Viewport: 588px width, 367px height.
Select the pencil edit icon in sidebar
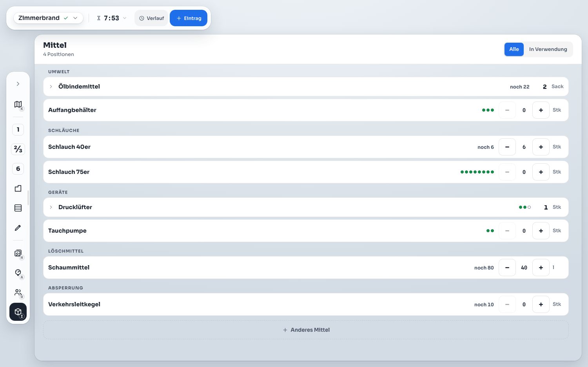[18, 228]
